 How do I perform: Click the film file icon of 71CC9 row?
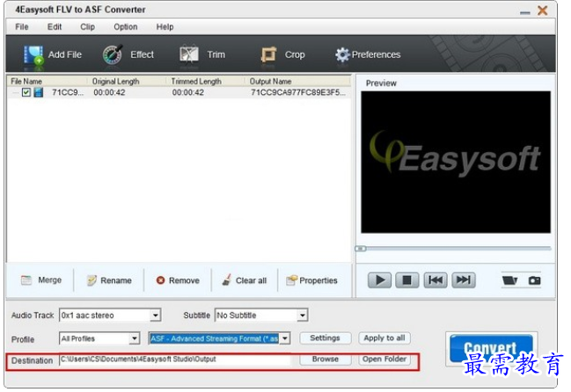(x=38, y=92)
